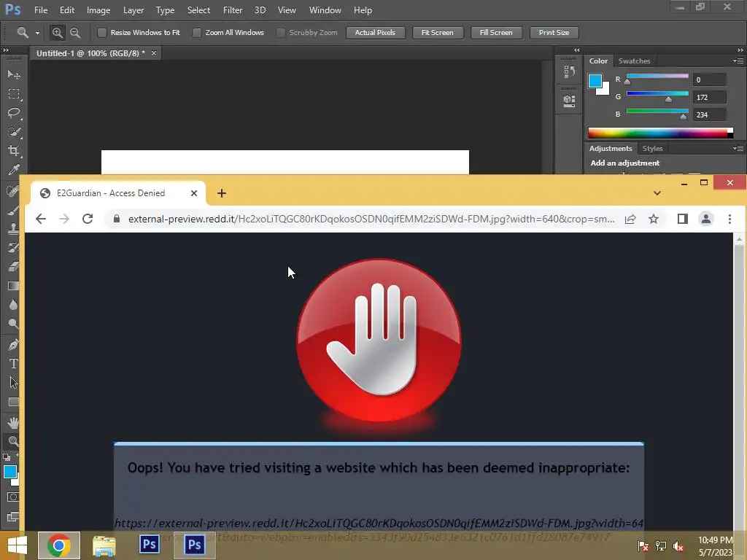Select the Eraser tool
Screen dimensions: 747x560
tap(13, 267)
